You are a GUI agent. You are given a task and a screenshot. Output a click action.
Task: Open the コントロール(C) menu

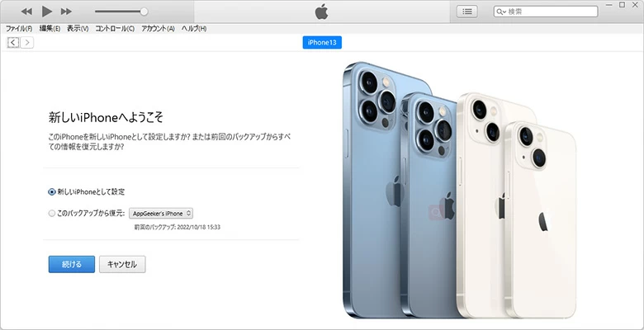tap(115, 29)
